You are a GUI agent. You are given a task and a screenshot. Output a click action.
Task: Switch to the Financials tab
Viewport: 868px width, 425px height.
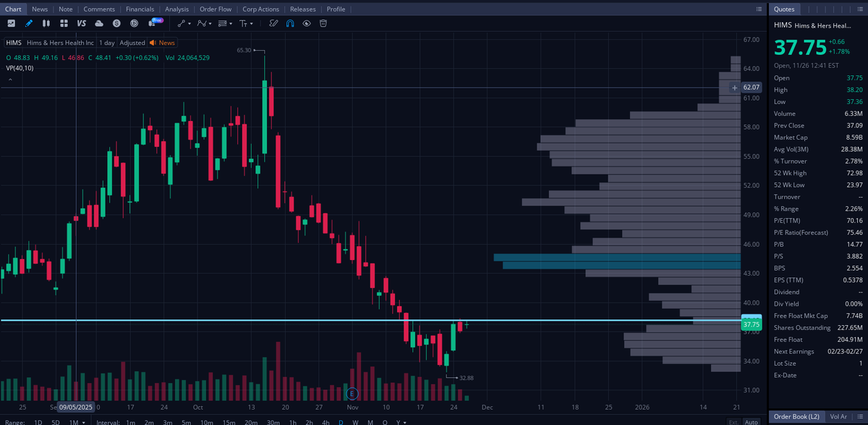pyautogui.click(x=140, y=9)
